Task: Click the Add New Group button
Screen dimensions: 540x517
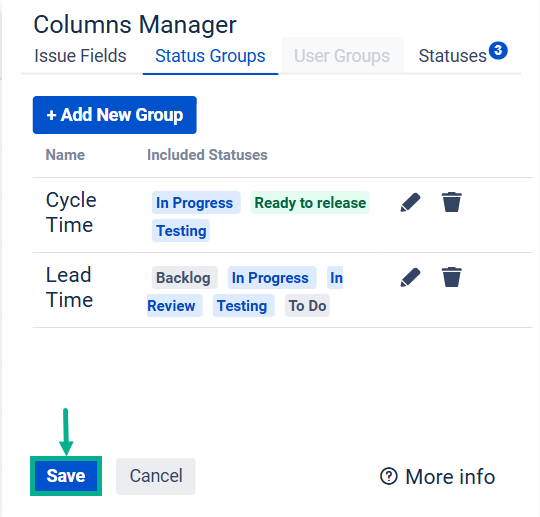Action: pos(115,115)
